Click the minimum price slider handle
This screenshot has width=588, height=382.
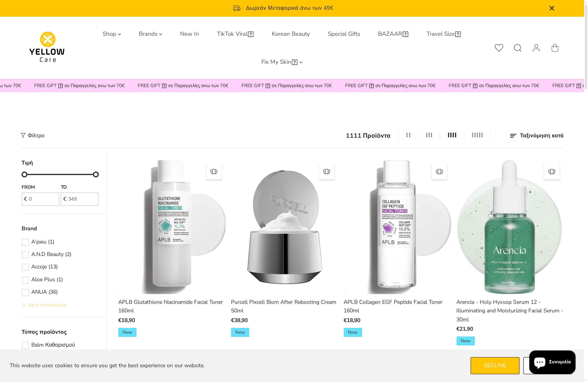(x=24, y=174)
